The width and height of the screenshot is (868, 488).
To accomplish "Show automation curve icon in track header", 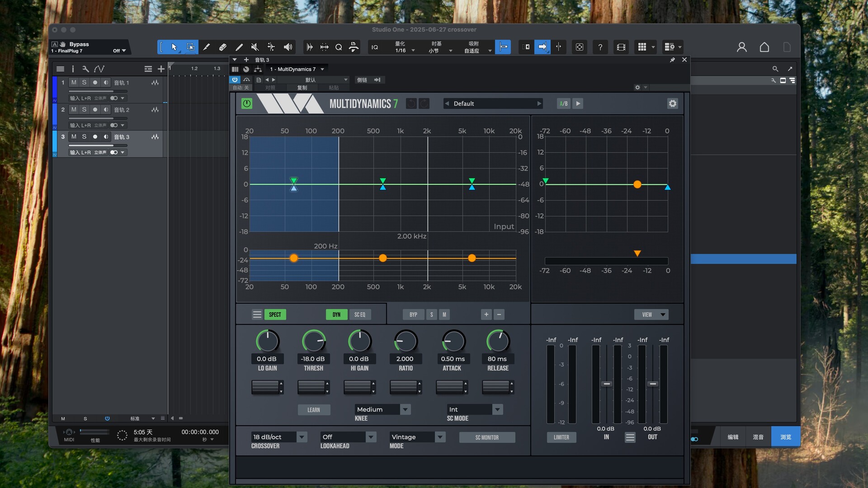I will (99, 69).
